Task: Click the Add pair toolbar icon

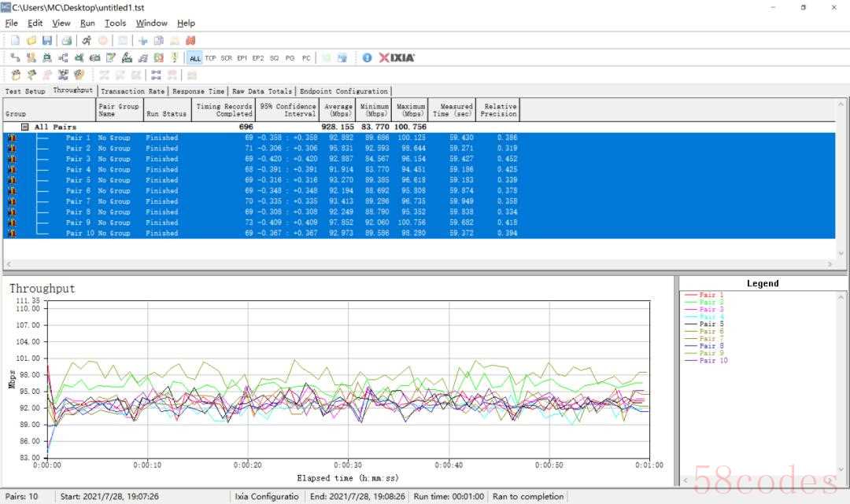Action: [15, 57]
